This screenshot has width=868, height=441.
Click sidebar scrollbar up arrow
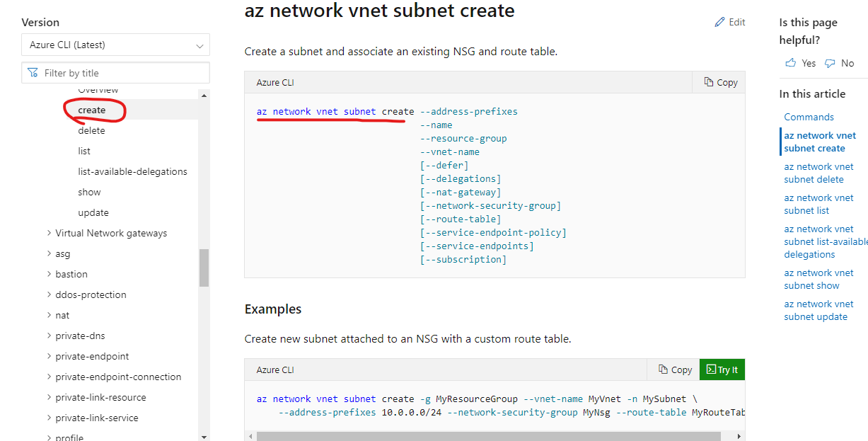[204, 95]
